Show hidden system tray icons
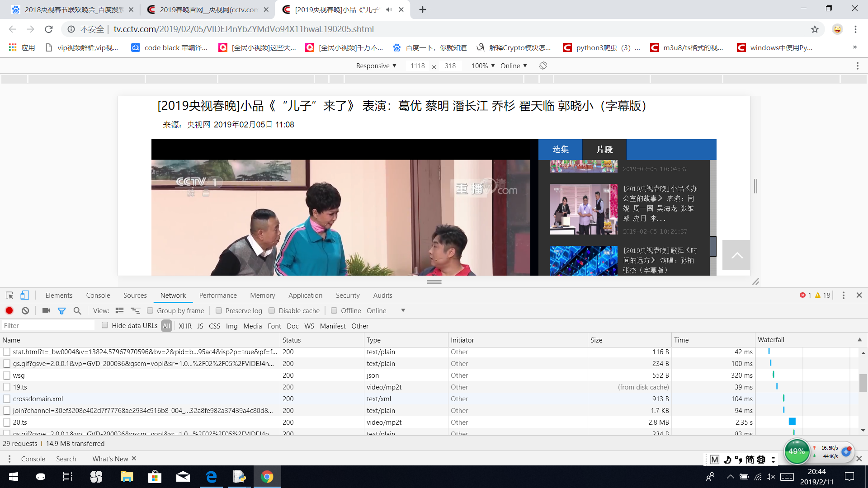 tap(730, 477)
